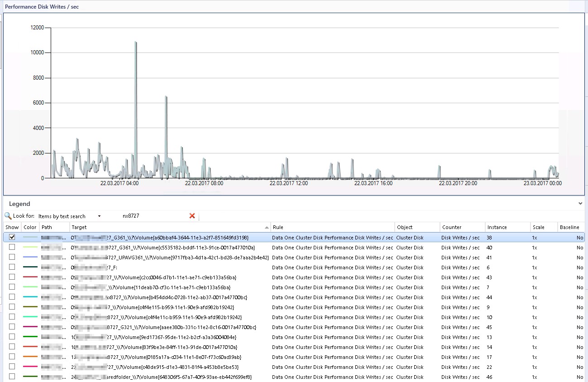Click the tallest spike in the chart
Image resolution: width=588 pixels, height=382 pixels.
(x=135, y=43)
